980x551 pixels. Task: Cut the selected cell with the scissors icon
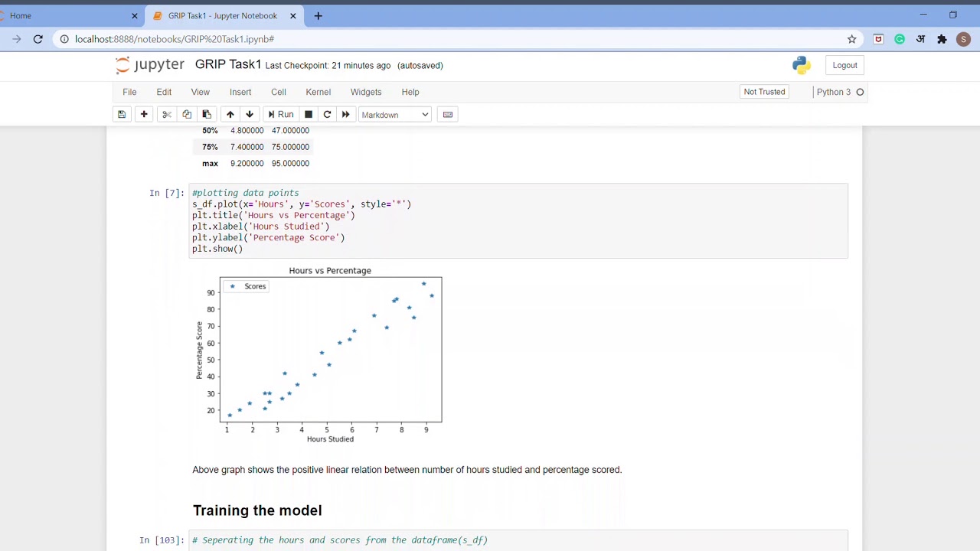point(166,115)
